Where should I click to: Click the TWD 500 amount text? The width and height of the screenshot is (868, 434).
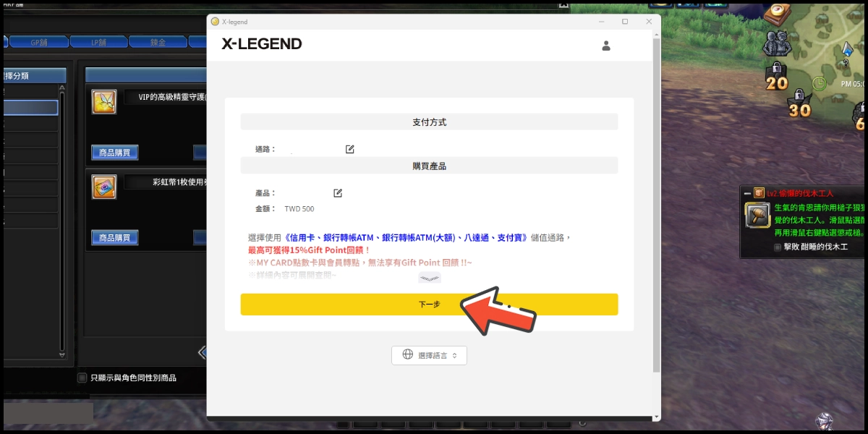[299, 209]
